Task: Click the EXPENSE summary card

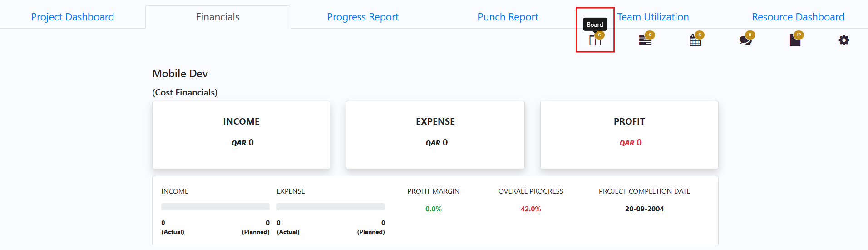Action: [x=435, y=135]
